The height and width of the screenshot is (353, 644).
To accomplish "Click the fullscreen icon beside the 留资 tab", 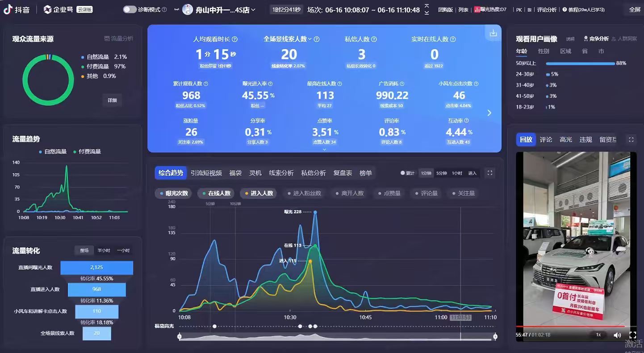I will (x=631, y=140).
